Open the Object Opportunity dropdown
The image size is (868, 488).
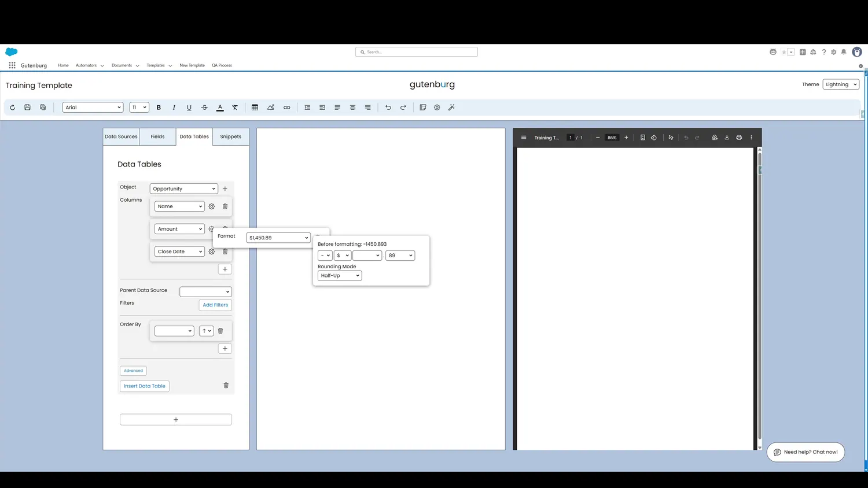184,189
